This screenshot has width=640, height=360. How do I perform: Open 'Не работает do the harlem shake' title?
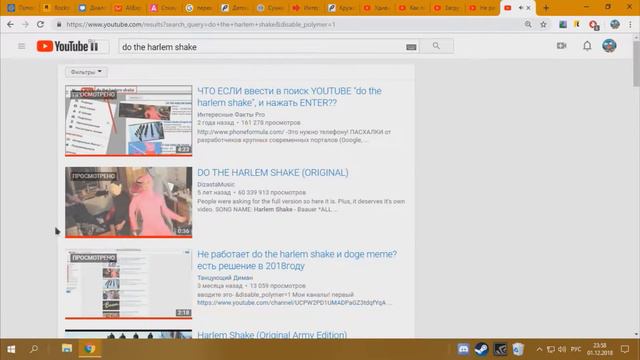[297, 260]
